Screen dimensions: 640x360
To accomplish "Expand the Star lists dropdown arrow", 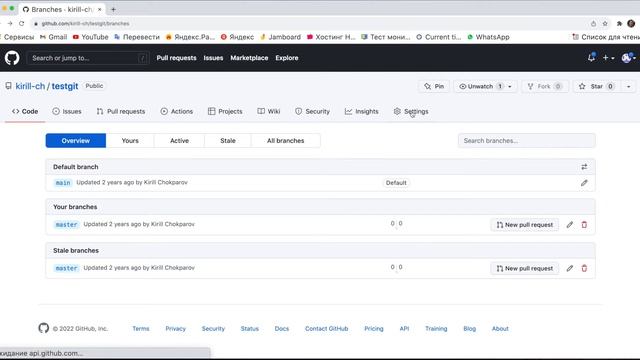I will pos(628,86).
